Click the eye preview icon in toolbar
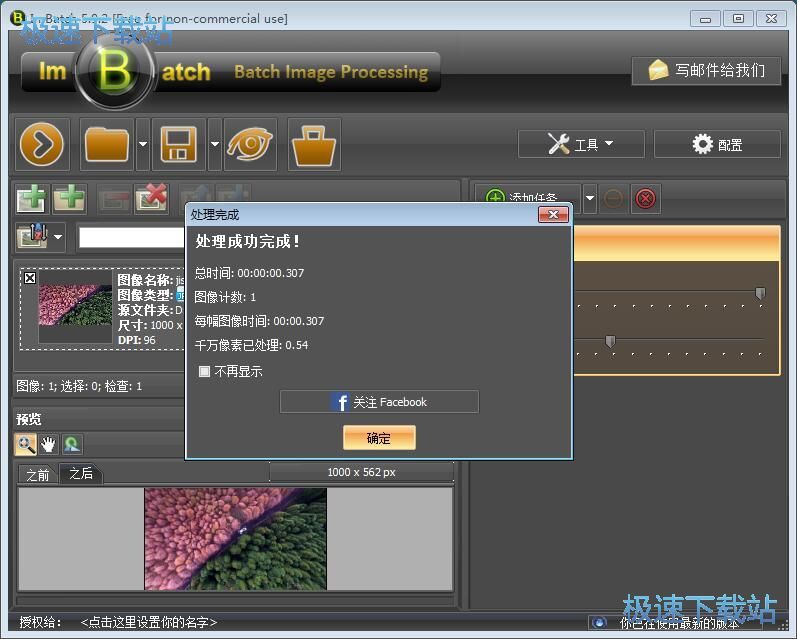 click(x=250, y=144)
